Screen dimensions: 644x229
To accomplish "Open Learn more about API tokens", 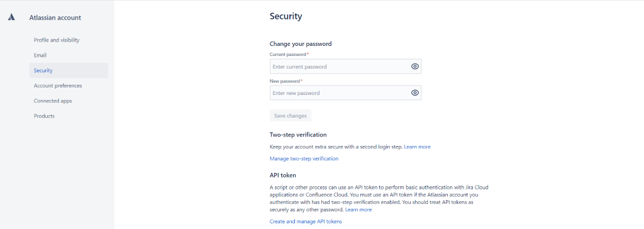I will (x=358, y=209).
